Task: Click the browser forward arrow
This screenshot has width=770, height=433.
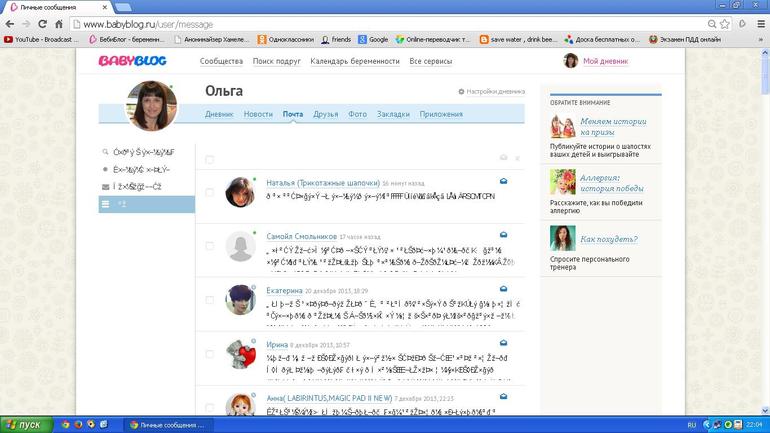Action: click(x=26, y=24)
